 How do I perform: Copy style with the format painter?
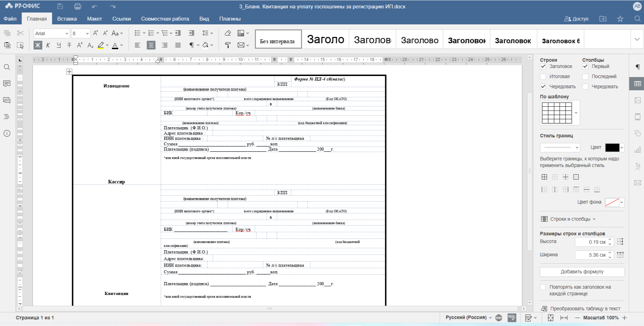click(228, 45)
